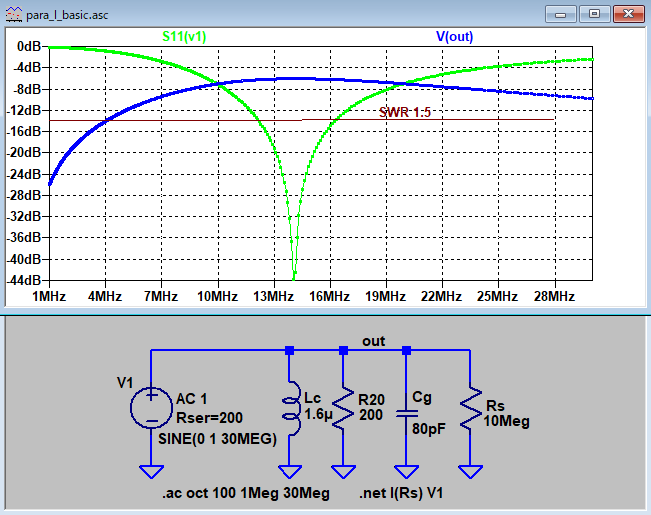Screen dimensions: 651x515
Task: Close the para_l_basic.asc window
Action: (629, 15)
